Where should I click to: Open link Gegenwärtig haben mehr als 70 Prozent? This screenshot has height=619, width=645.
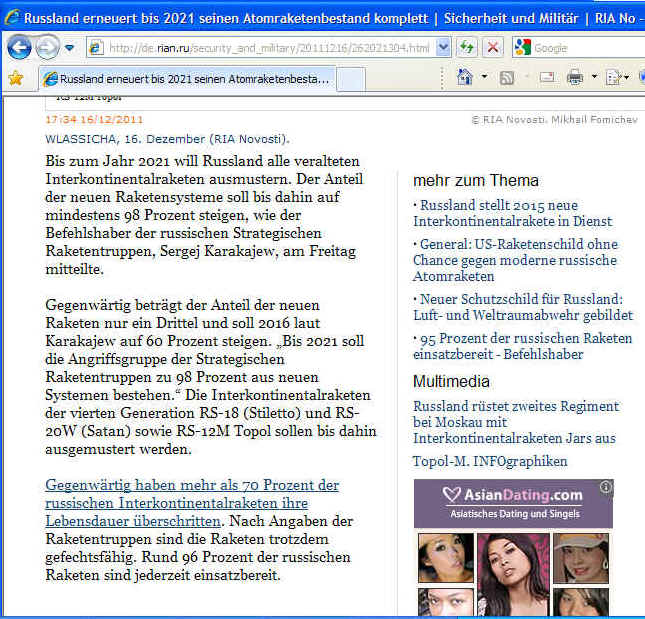click(x=192, y=503)
